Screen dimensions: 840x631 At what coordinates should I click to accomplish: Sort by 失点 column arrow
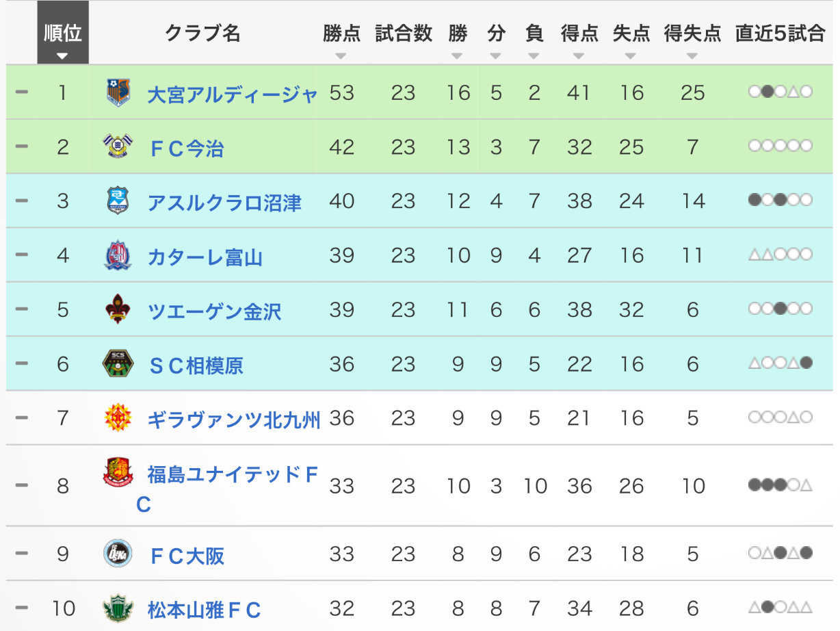631,56
